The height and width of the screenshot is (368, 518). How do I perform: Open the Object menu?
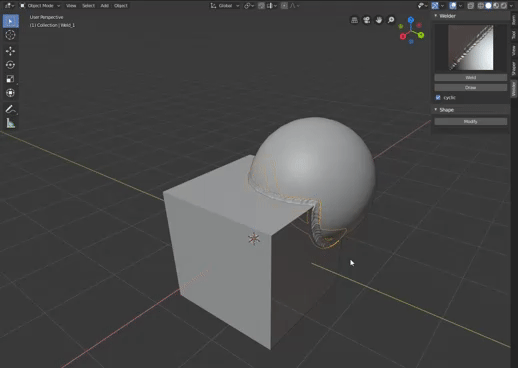[121, 5]
